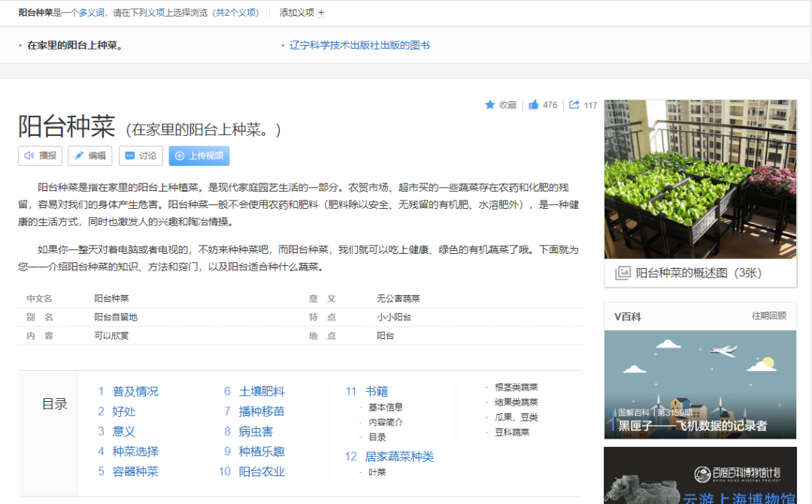Open the 土壤肥料 contents entry
Image resolution: width=812 pixels, height=504 pixels.
pyautogui.click(x=262, y=391)
